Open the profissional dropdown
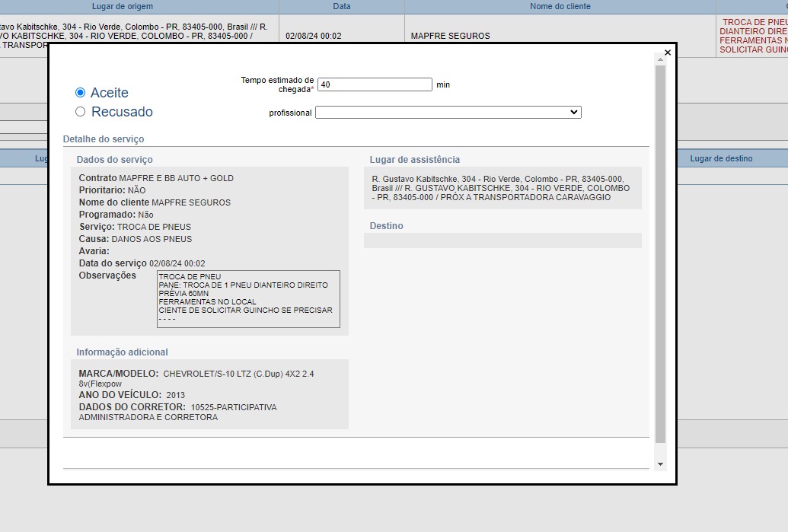 tap(448, 112)
